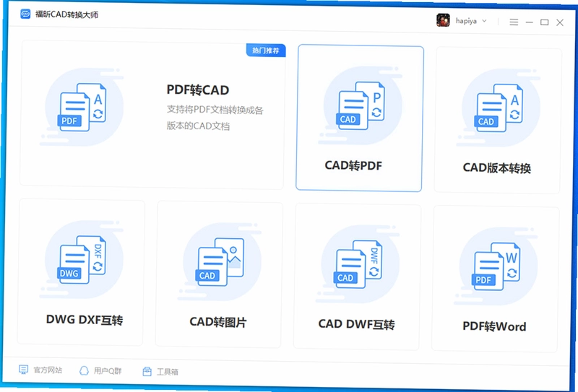Click the hapiya username
Viewport: 578px width, 392px height.
click(x=466, y=21)
